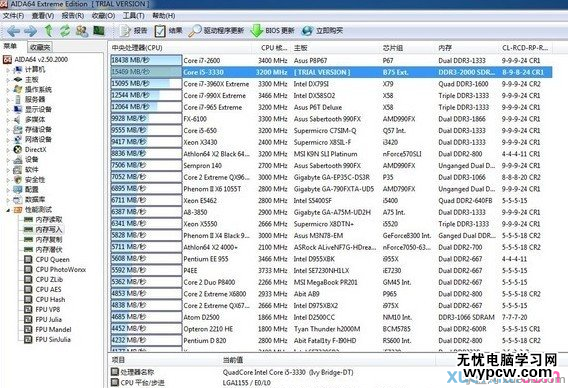Sort by CL-RCD-RP-R... column header

(526, 47)
